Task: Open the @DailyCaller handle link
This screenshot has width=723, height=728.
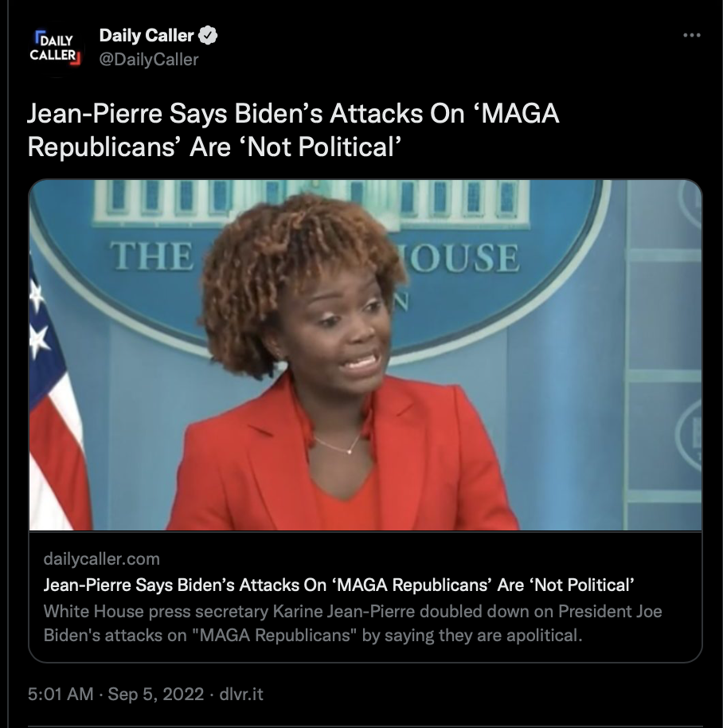Action: tap(149, 60)
